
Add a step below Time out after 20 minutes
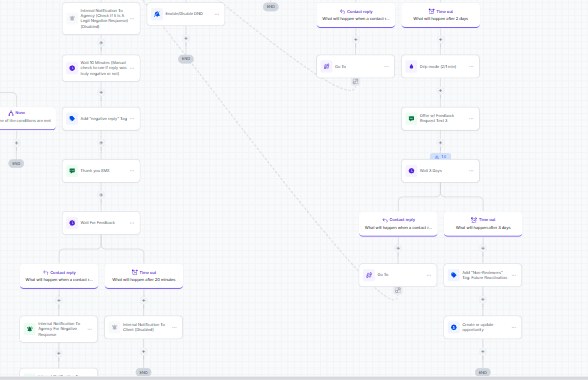(x=144, y=300)
